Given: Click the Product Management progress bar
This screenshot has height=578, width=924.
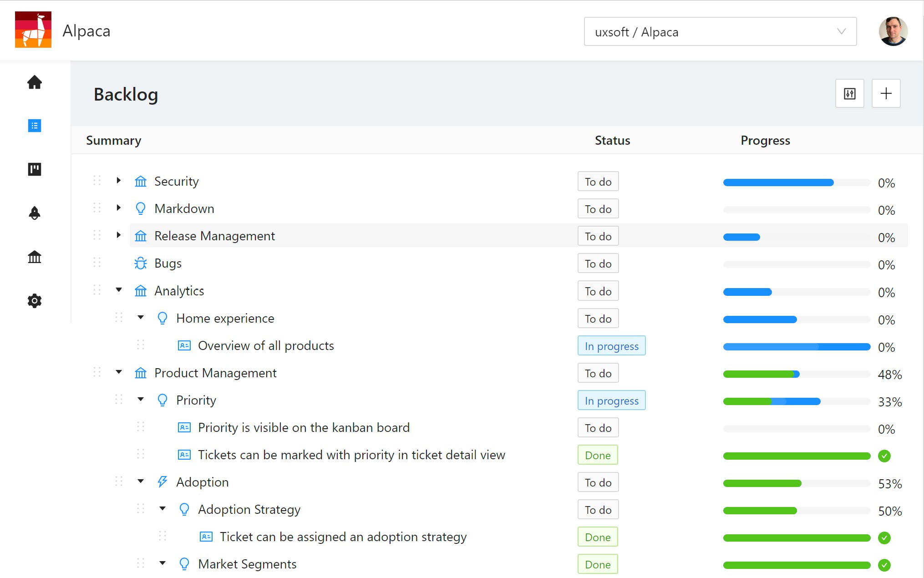Looking at the screenshot, I should (x=796, y=374).
